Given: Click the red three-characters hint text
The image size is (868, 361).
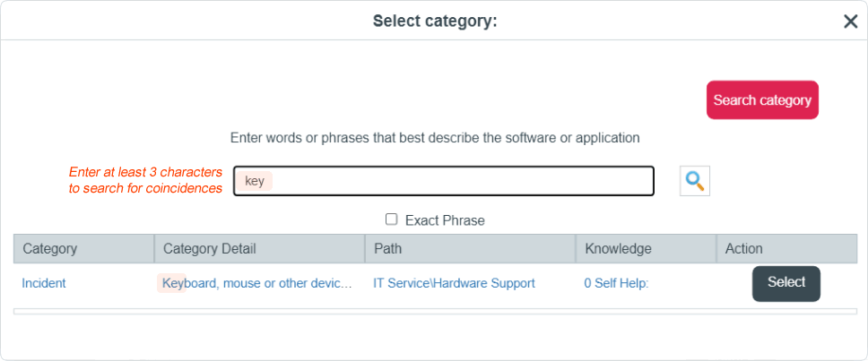Looking at the screenshot, I should (145, 180).
